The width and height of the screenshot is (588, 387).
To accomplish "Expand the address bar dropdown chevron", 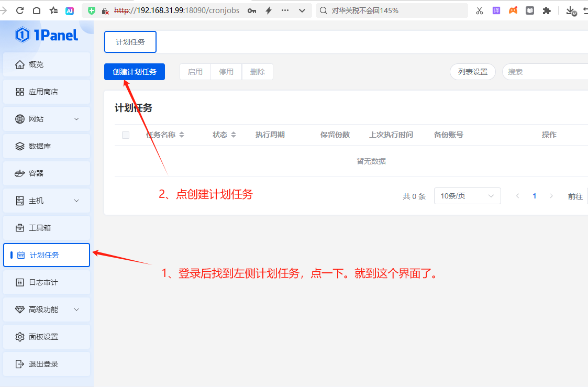I will [302, 11].
